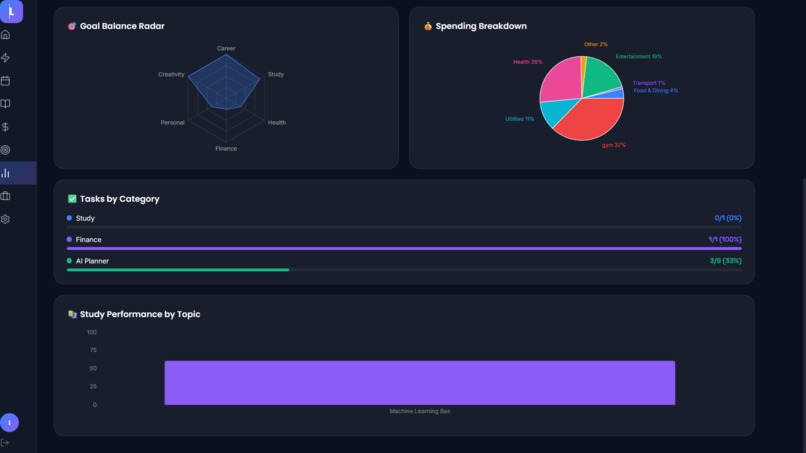Click the pink Health slice of pie chart

559,80
